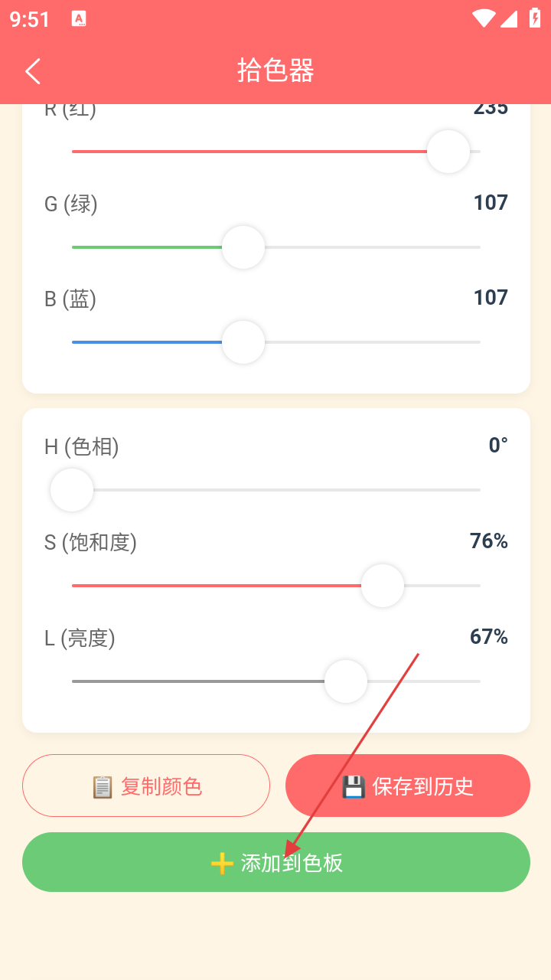
Task: Tap the 76% saturation value
Action: tap(489, 541)
